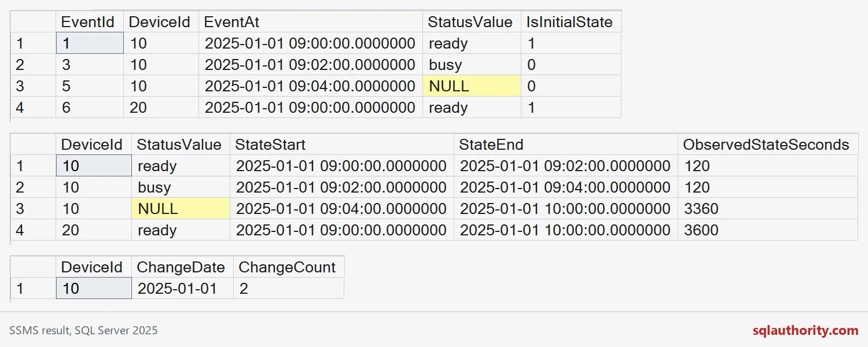Click the StateEnd column header
The height and width of the screenshot is (347, 868).
pyautogui.click(x=566, y=145)
